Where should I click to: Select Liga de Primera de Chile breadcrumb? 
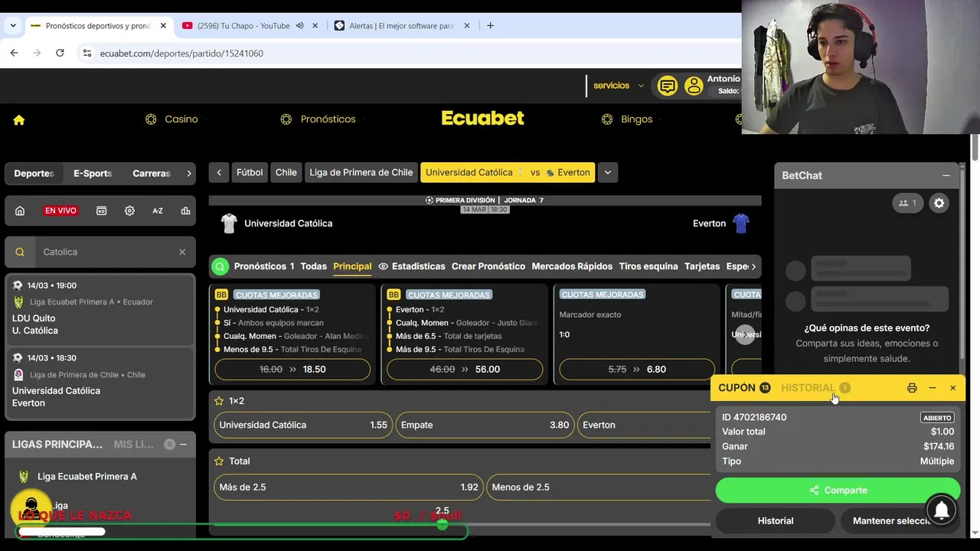(x=361, y=172)
